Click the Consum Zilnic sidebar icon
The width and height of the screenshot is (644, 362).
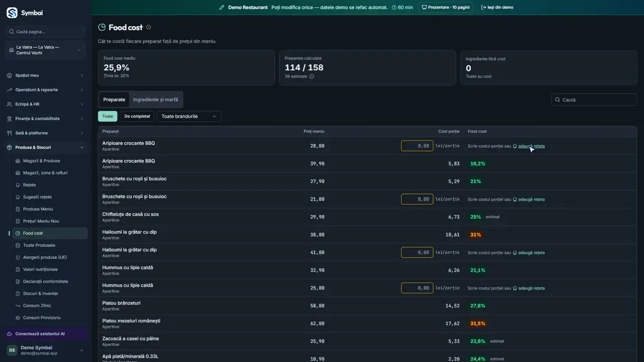pos(18,306)
